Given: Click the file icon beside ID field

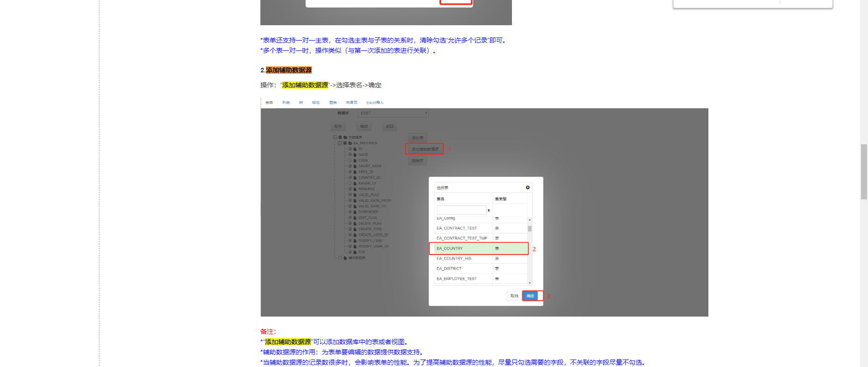Looking at the screenshot, I should click(x=355, y=149).
